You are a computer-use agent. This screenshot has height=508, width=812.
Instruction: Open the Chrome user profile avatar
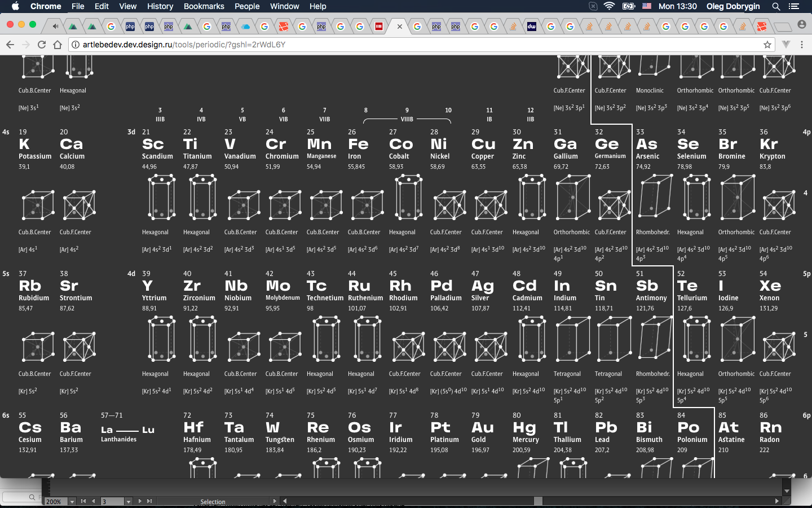click(801, 25)
